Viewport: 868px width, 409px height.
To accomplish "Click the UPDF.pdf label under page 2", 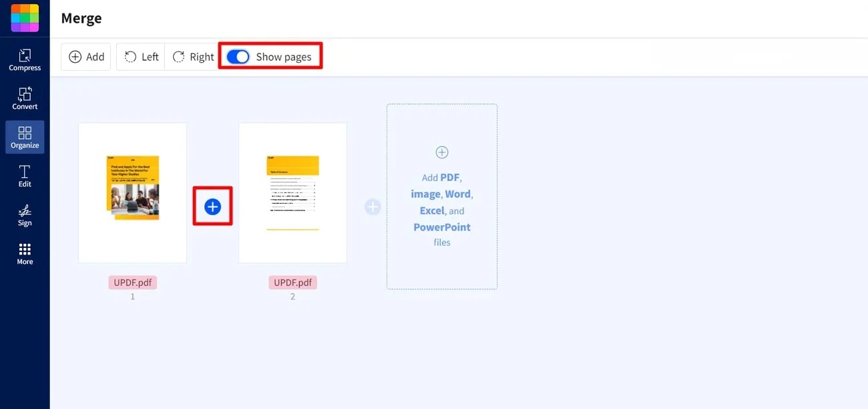I will point(292,282).
